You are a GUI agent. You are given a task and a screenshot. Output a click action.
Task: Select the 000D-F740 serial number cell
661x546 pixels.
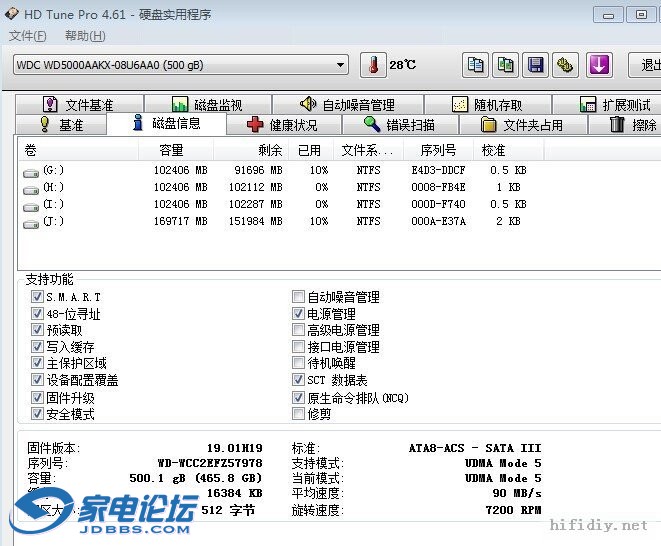pos(438,204)
